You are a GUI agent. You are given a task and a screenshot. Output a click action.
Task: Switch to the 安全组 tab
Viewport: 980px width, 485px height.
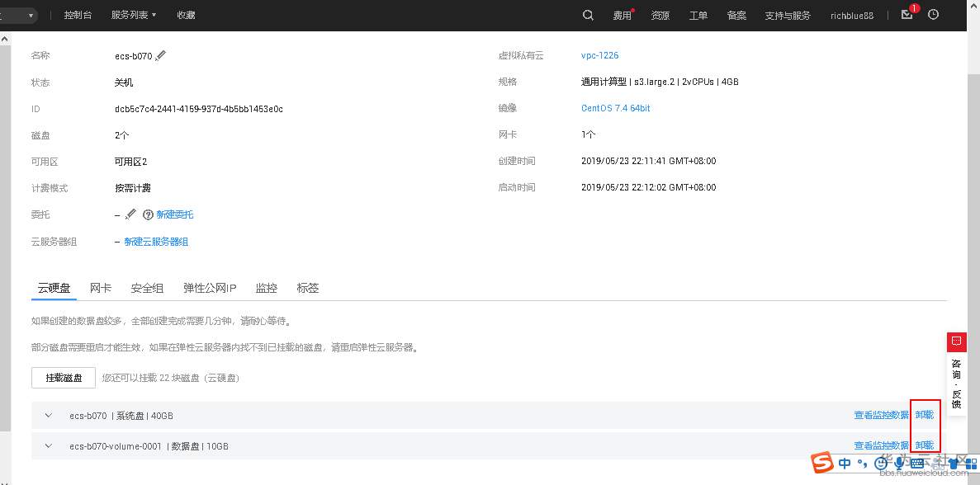pos(147,288)
